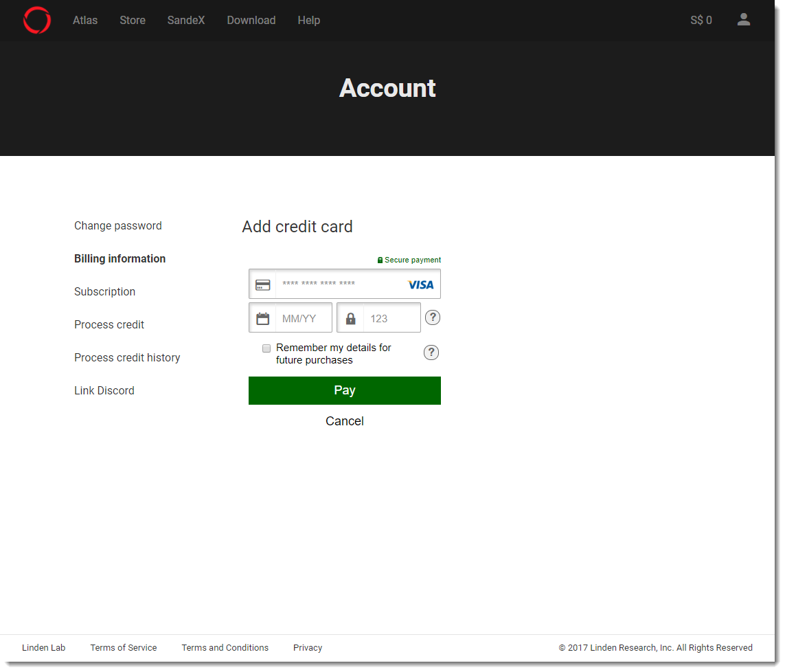Click the help icon beside security code
The width and height of the screenshot is (785, 672).
pos(433,317)
